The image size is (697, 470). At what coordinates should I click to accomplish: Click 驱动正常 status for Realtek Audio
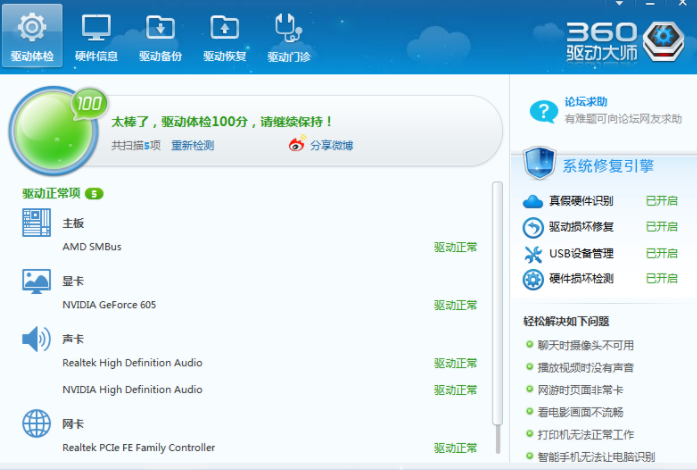point(455,363)
